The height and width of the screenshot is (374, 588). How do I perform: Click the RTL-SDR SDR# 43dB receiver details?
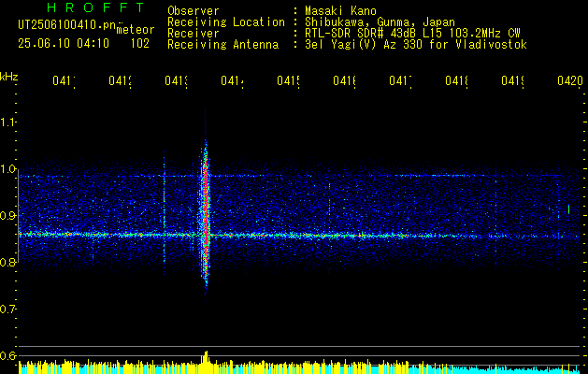[412, 34]
